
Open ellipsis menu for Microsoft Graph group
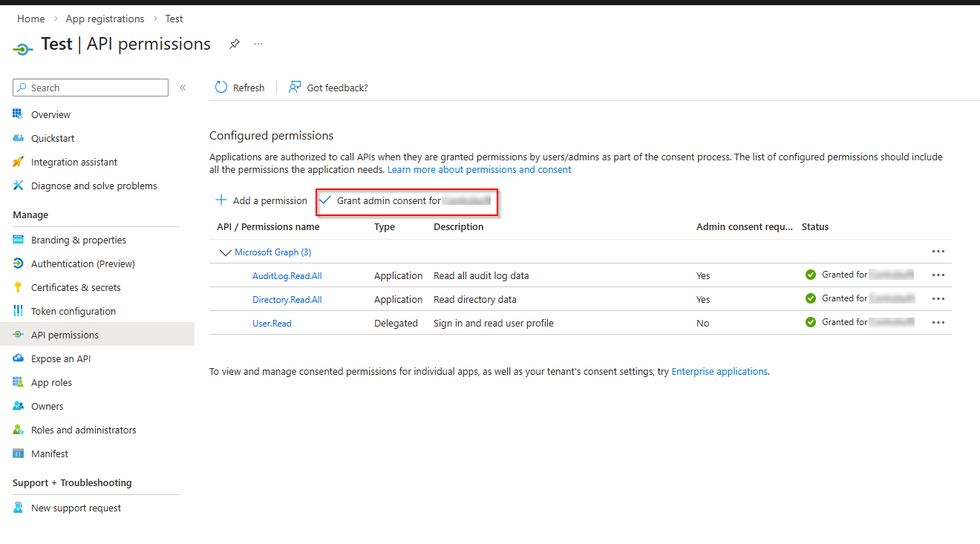coord(938,252)
